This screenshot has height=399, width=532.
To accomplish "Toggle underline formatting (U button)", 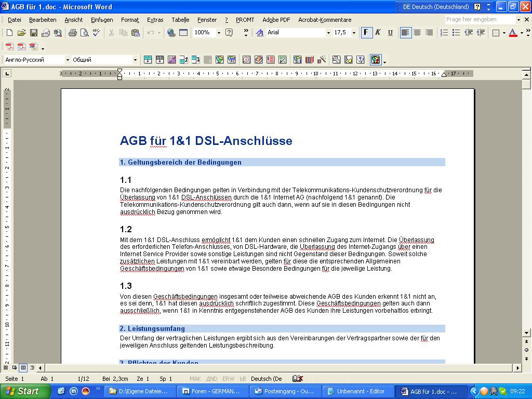I will click(x=390, y=33).
